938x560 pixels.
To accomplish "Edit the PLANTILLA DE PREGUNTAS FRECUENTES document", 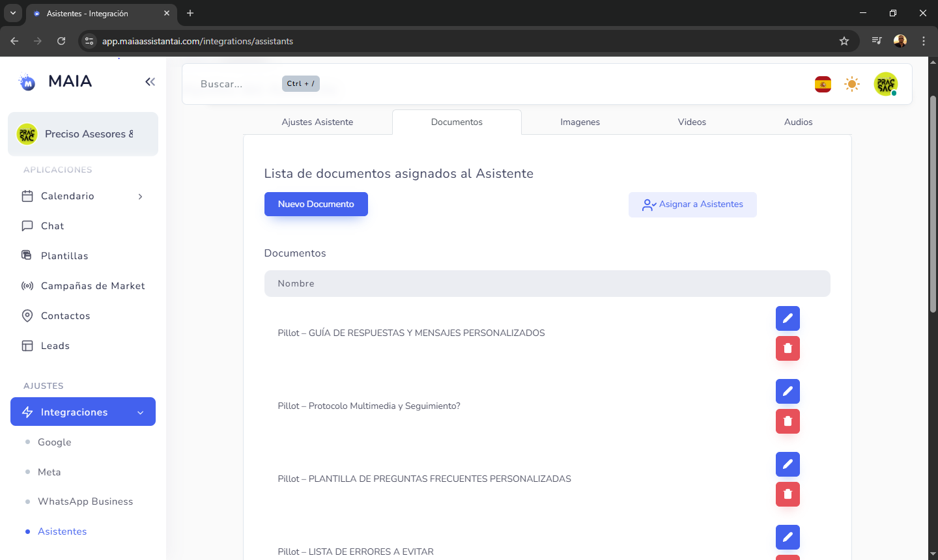I will 788,464.
